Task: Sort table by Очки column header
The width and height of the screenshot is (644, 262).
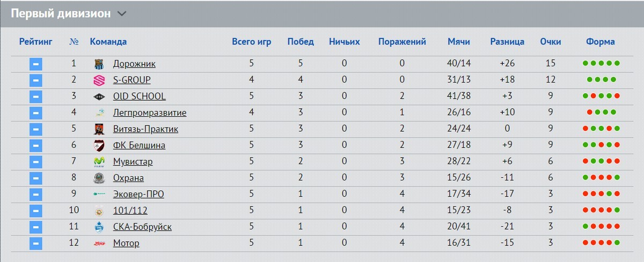Action: [x=551, y=42]
